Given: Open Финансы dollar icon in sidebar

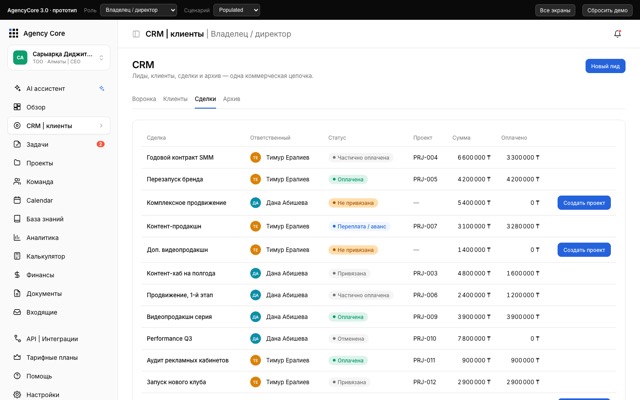Looking at the screenshot, I should (17, 275).
